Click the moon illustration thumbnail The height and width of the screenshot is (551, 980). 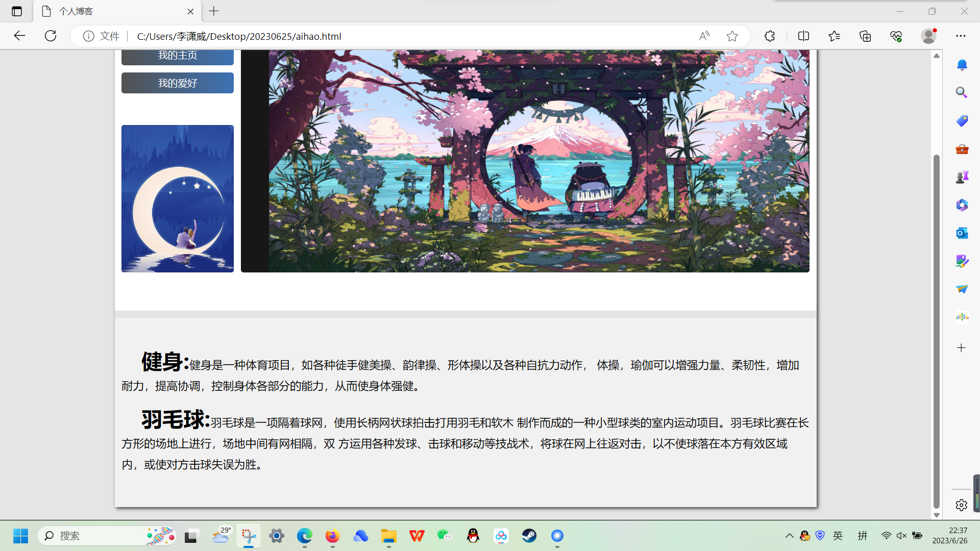click(x=177, y=198)
